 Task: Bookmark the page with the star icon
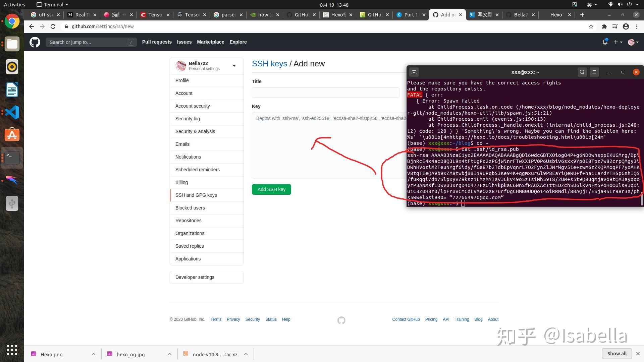[591, 26]
